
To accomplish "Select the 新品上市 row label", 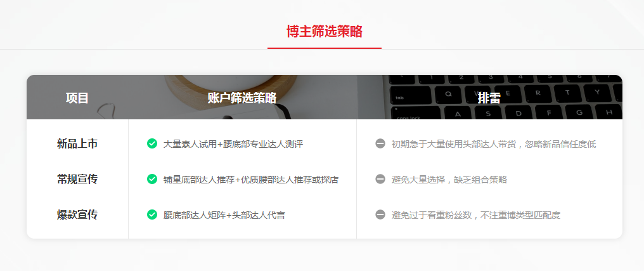I will 77,144.
